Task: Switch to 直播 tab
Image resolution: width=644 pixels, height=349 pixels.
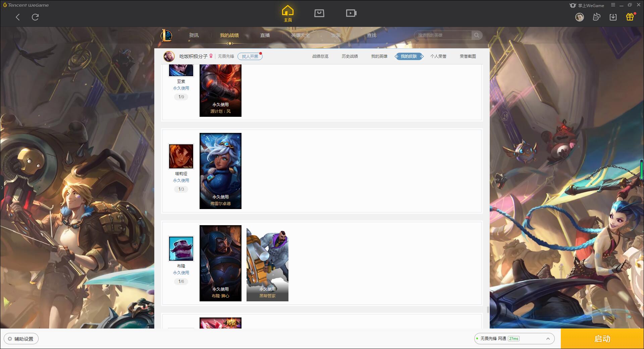Action: pos(265,35)
